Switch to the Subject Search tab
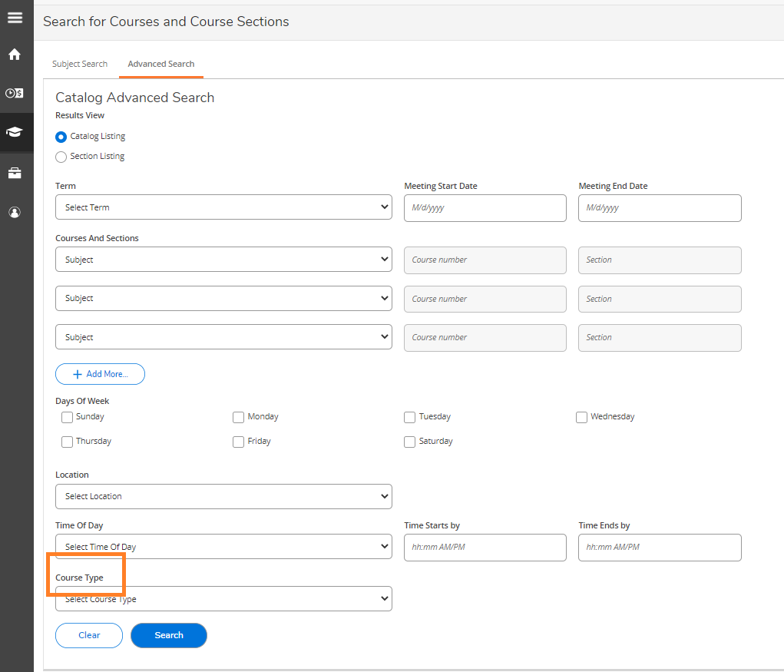Viewport: 784px width, 672px height. coord(80,64)
